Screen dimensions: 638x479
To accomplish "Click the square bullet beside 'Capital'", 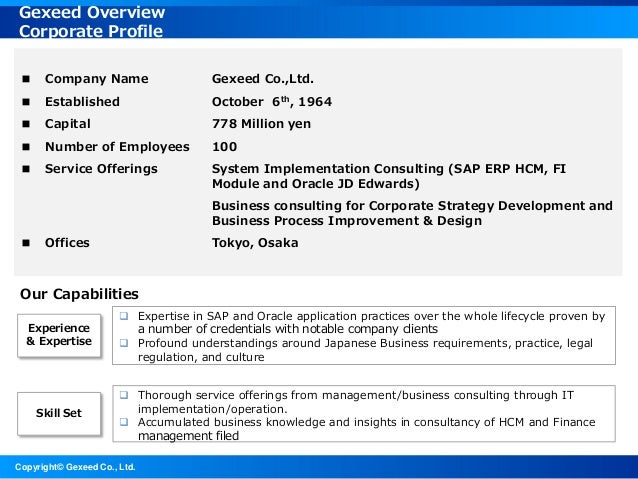I will pos(26,124).
